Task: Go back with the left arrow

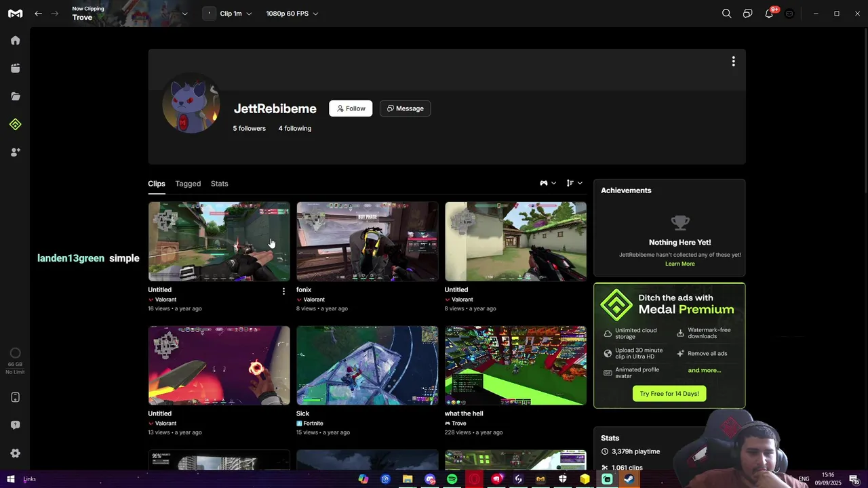Action: click(39, 14)
